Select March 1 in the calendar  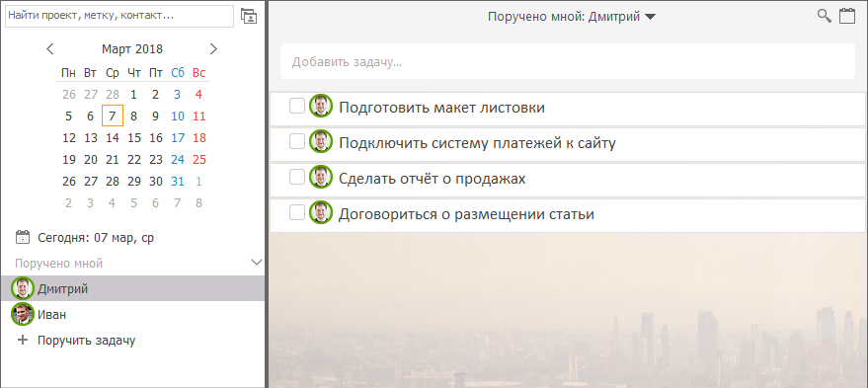134,95
